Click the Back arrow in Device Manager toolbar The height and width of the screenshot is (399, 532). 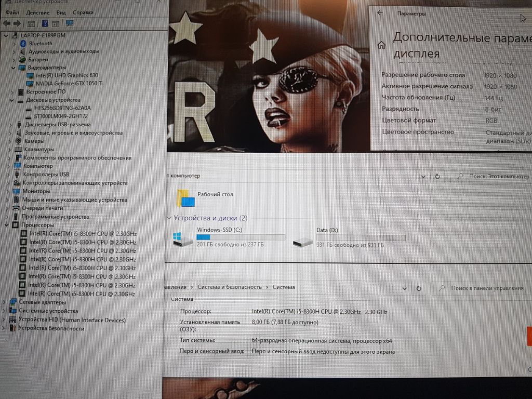[7, 23]
